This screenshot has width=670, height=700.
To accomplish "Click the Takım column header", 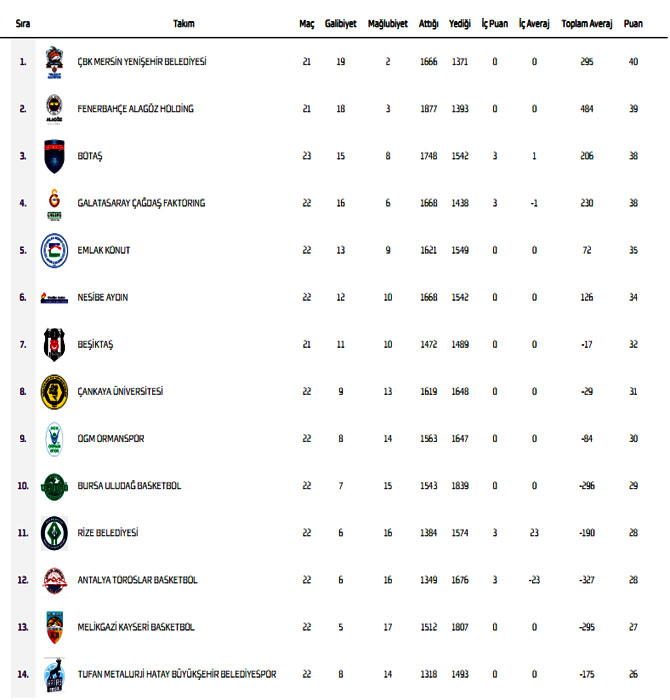I will pos(184,23).
